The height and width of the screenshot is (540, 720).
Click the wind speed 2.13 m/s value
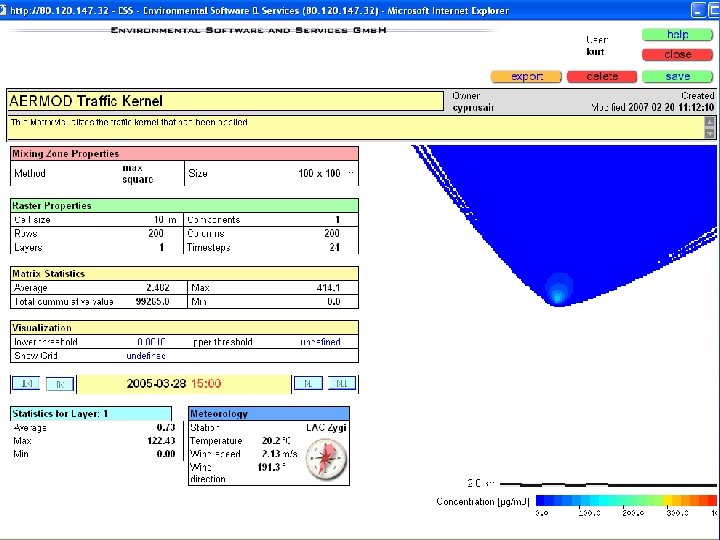[279, 454]
